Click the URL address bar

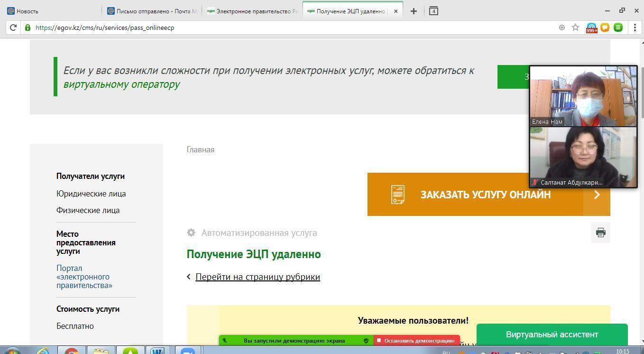click(x=285, y=28)
